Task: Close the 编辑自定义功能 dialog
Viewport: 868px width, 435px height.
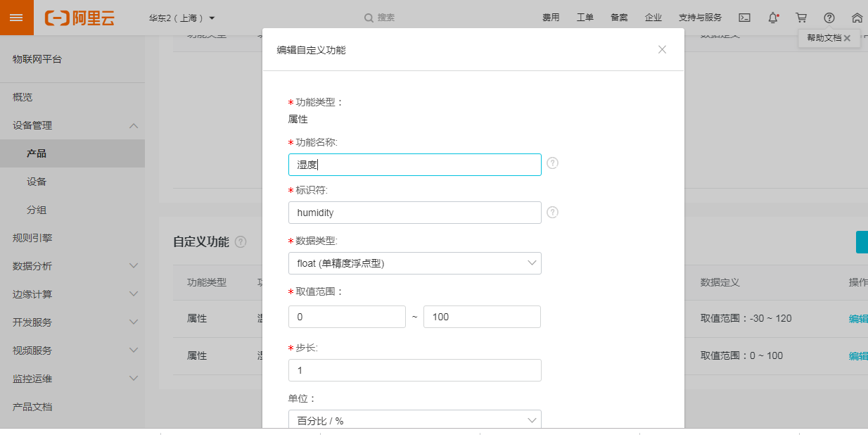Action: pyautogui.click(x=662, y=49)
